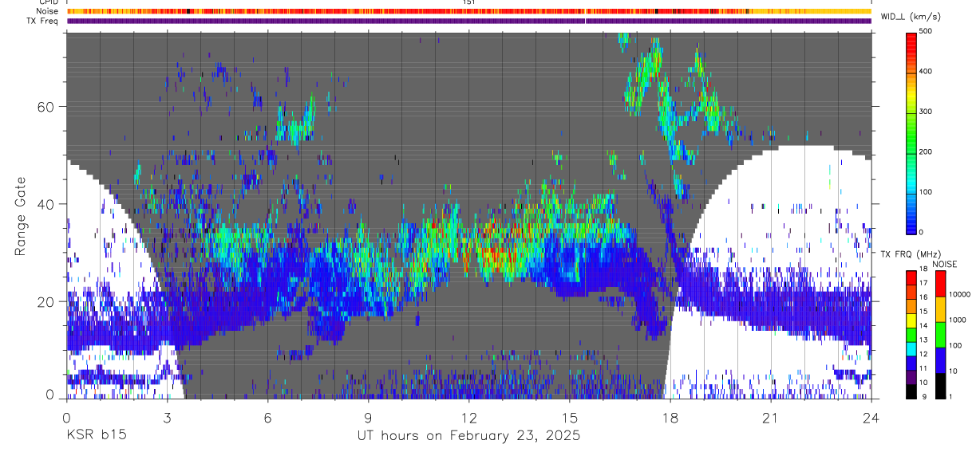Click the 'NOISE' legend title
This screenshot has height=452, width=980.
point(945,264)
